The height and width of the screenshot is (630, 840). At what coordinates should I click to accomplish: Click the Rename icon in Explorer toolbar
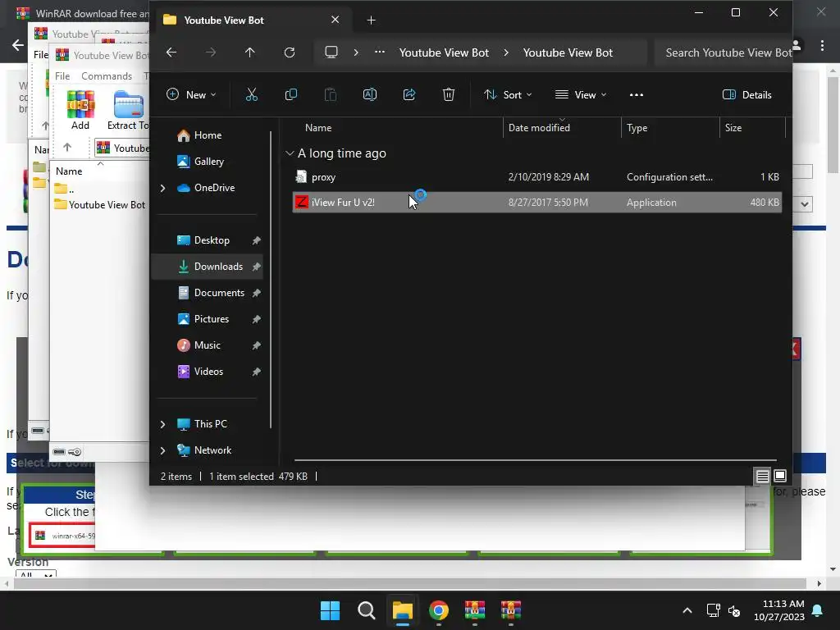[x=370, y=95]
